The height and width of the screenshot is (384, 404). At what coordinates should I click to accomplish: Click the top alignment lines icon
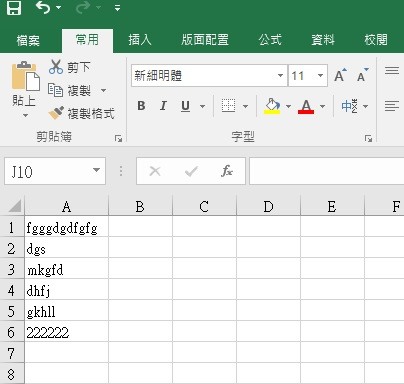392,70
